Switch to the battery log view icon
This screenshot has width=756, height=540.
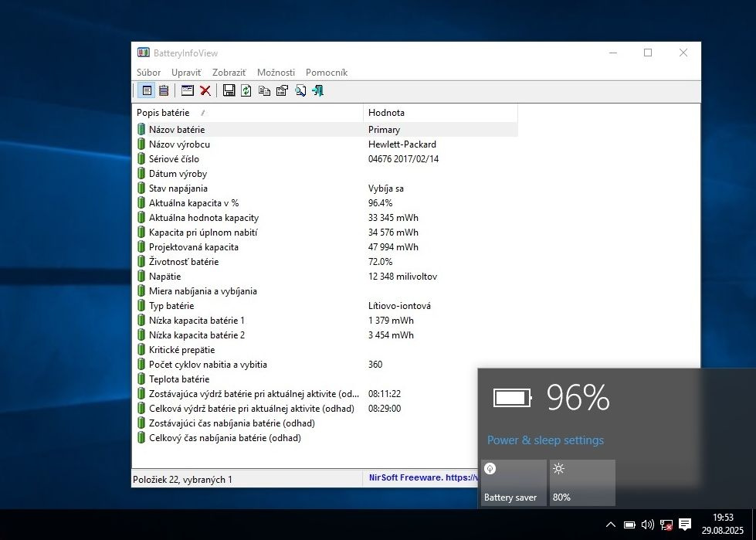tap(164, 90)
